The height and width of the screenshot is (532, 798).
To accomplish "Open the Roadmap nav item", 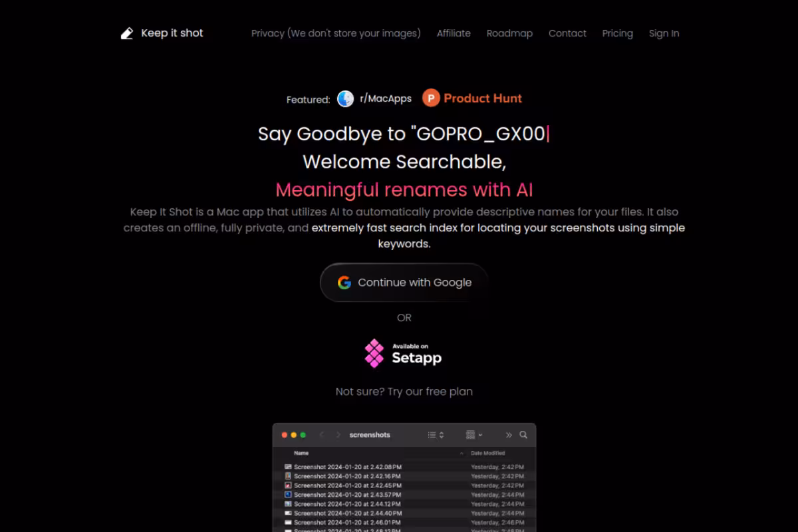I will pyautogui.click(x=509, y=33).
